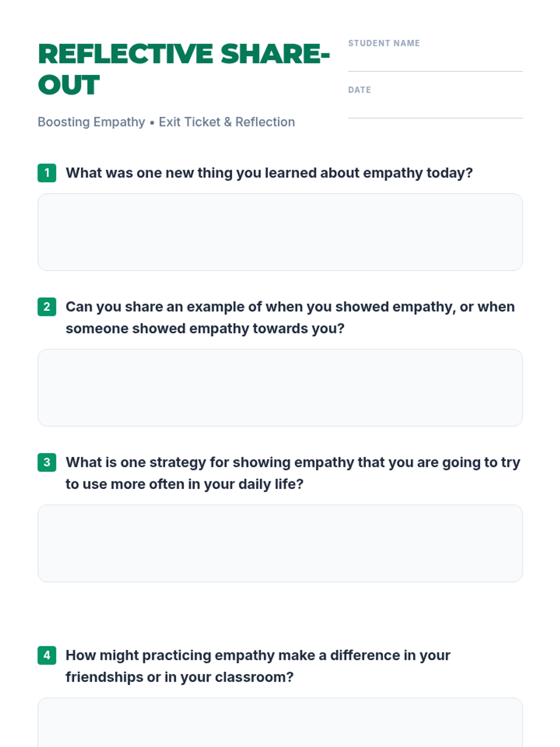
Task: Click the question about one new thing learned
Action: [269, 173]
